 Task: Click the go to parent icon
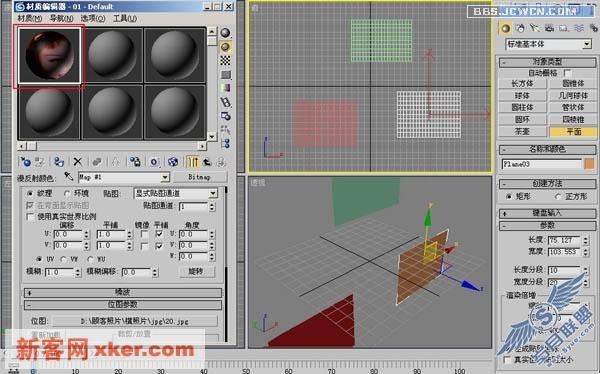[207, 162]
